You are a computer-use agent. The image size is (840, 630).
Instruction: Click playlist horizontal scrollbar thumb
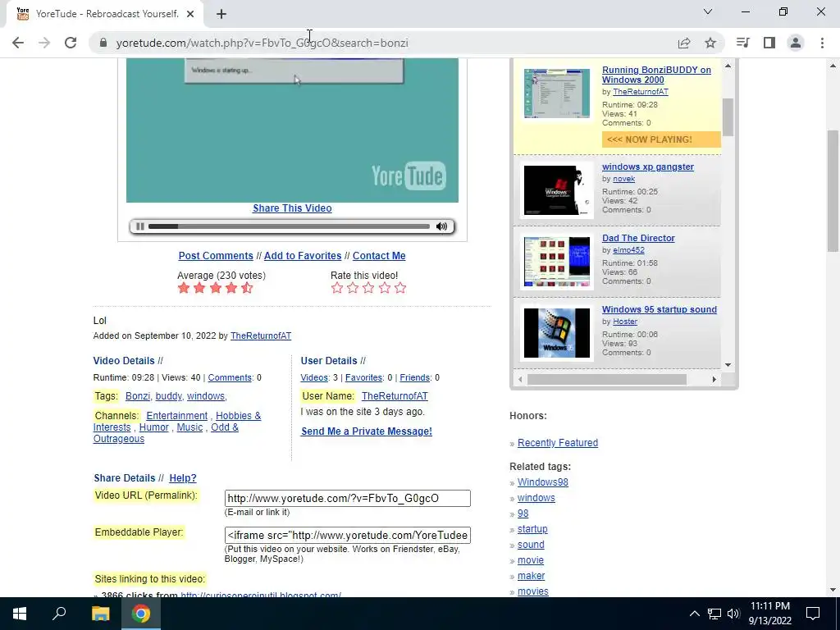tap(606, 379)
